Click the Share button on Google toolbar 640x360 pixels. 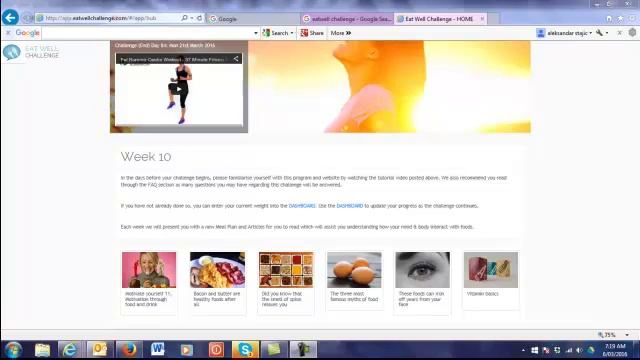pos(312,33)
